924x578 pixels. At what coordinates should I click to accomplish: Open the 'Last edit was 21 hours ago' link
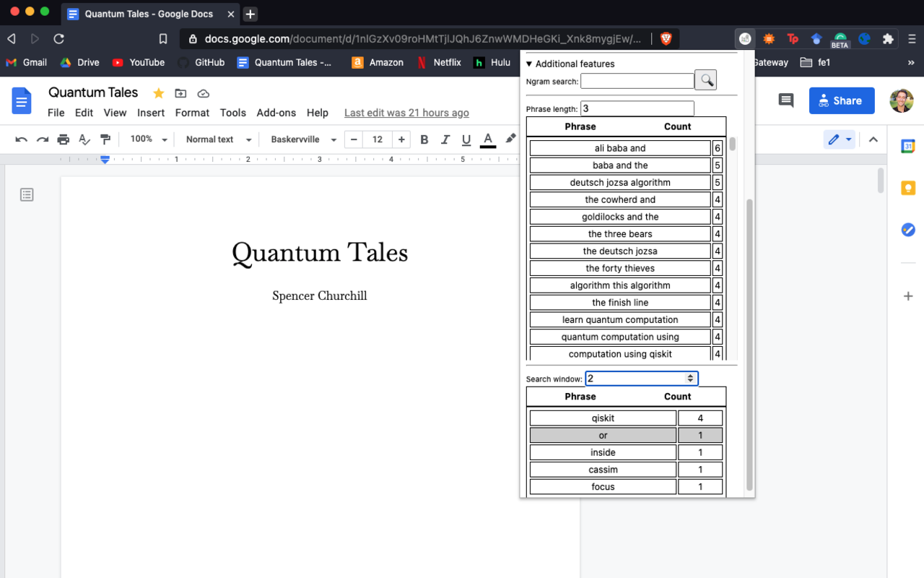point(406,113)
